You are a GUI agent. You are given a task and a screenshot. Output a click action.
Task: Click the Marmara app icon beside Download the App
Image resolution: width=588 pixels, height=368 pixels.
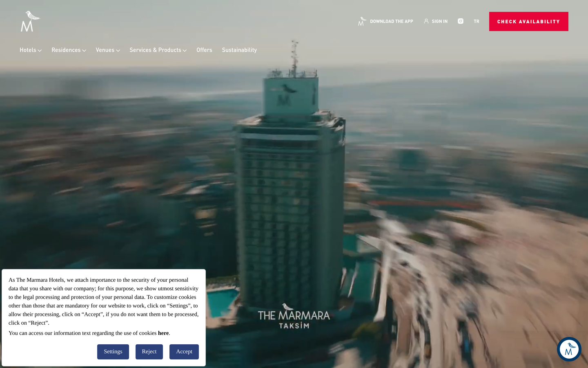[x=362, y=21]
